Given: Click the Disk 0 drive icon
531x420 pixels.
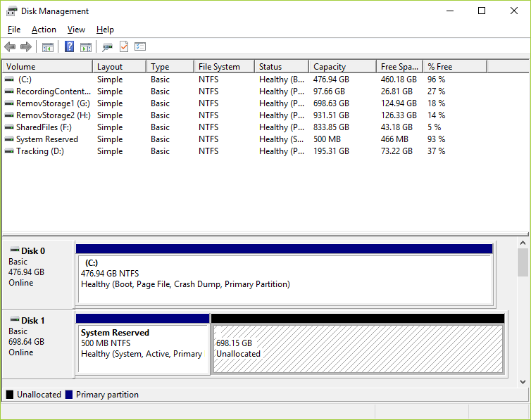Looking at the screenshot, I should [x=15, y=250].
